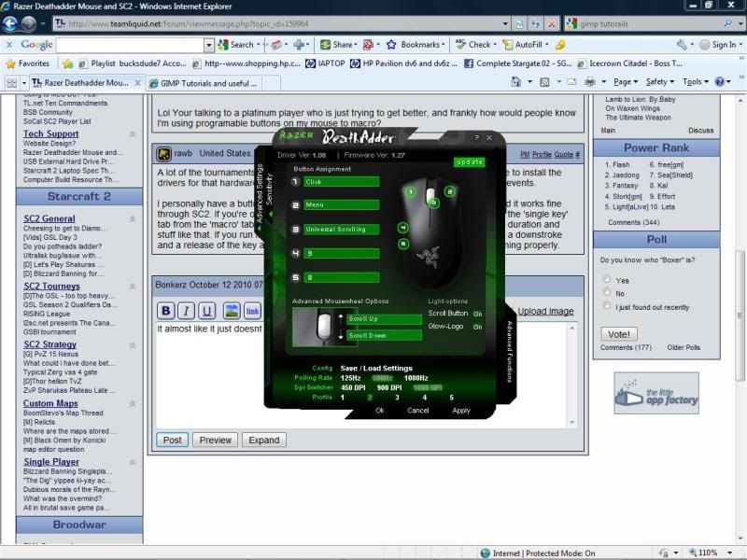Image resolution: width=747 pixels, height=560 pixels.
Task: Click the Add to Favorites Bar icon
Action: tap(68, 63)
